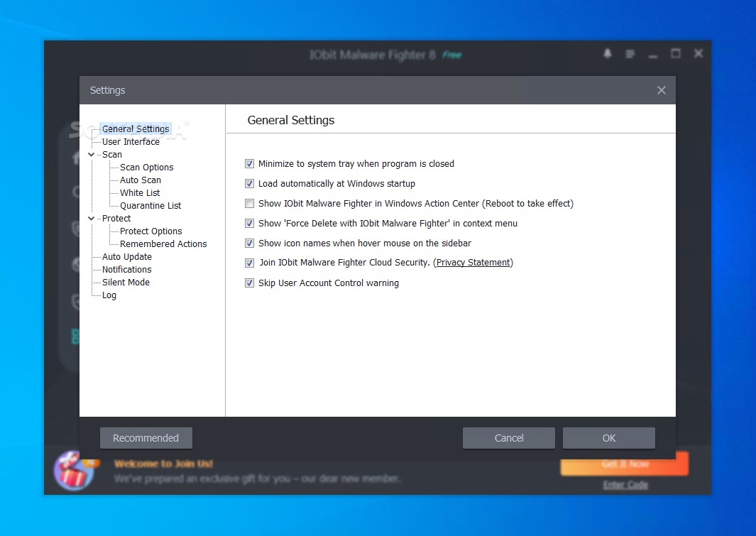Open Protect Options settings
Image resolution: width=756 pixels, height=536 pixels.
coord(151,231)
